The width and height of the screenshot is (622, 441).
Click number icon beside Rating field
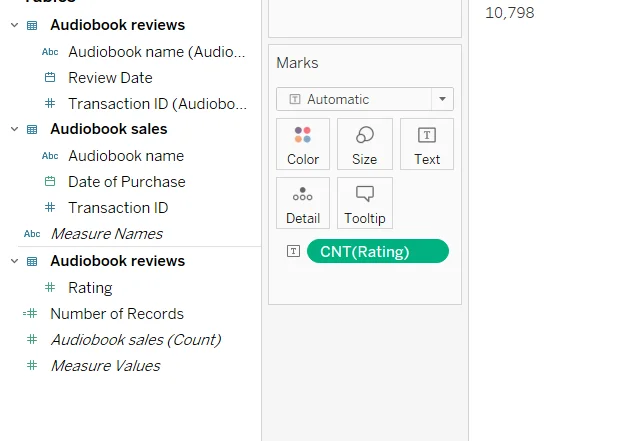(x=50, y=288)
